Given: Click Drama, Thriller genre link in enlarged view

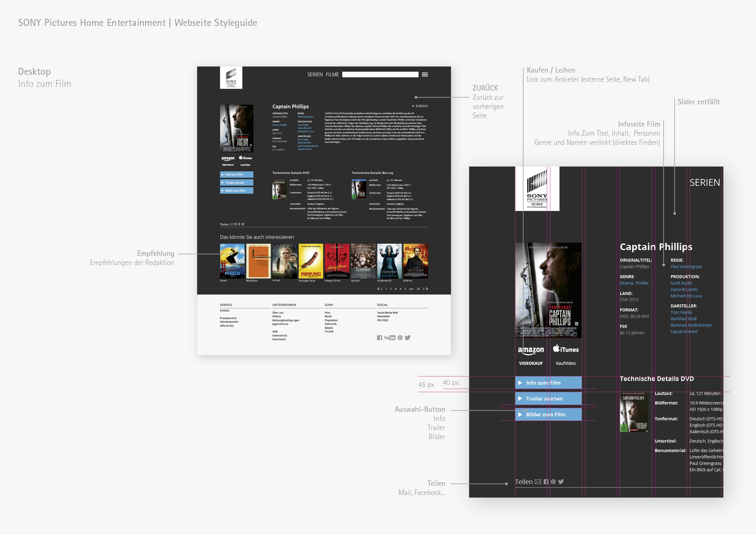Looking at the screenshot, I should pyautogui.click(x=634, y=283).
